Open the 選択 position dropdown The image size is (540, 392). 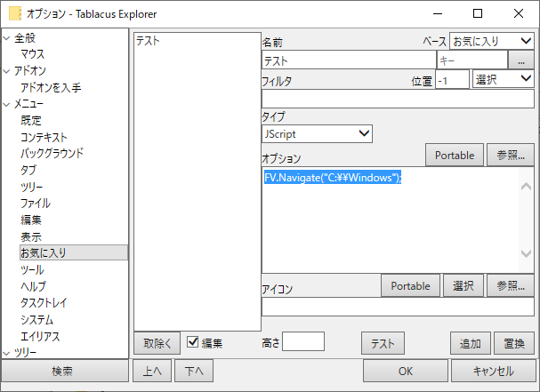click(x=504, y=79)
